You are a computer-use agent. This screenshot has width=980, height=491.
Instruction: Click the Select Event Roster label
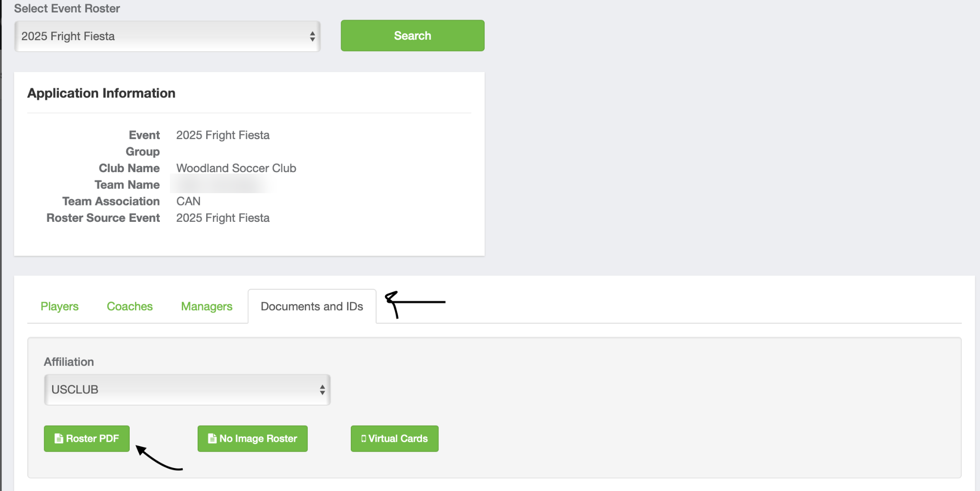coord(67,9)
